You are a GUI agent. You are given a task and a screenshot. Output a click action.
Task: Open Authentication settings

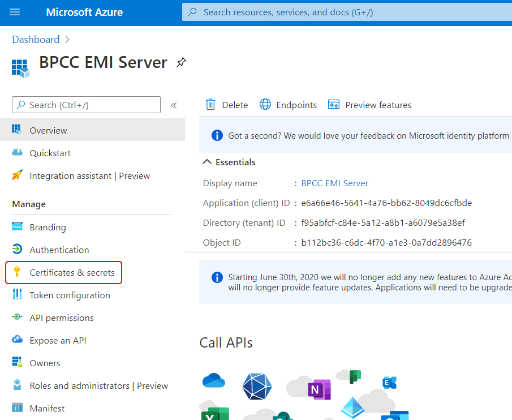coord(59,250)
